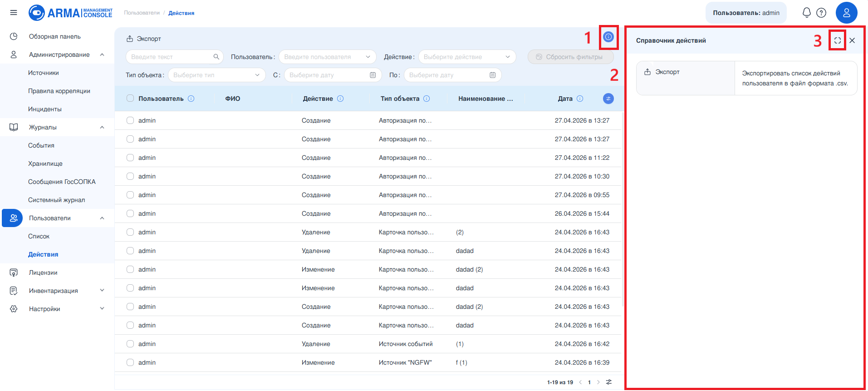Expand the reference panel to fullscreen
Viewport: 868px width, 391px height.
coord(837,40)
